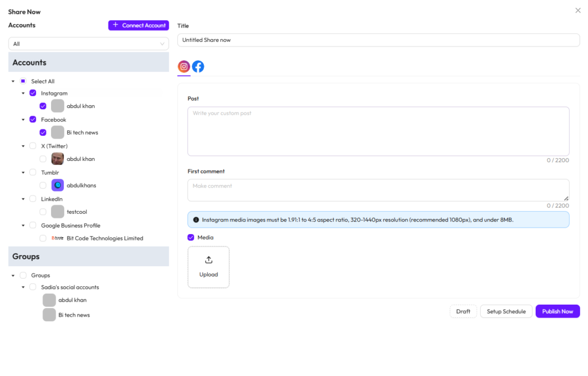
Task: Click the upload arrow icon
Action: click(x=208, y=260)
